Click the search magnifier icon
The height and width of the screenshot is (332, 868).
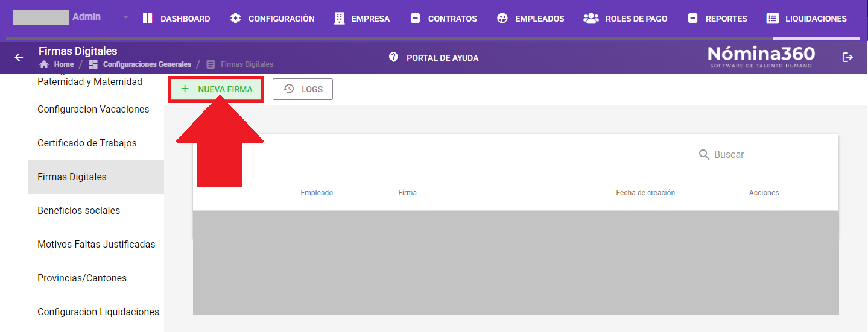point(704,155)
